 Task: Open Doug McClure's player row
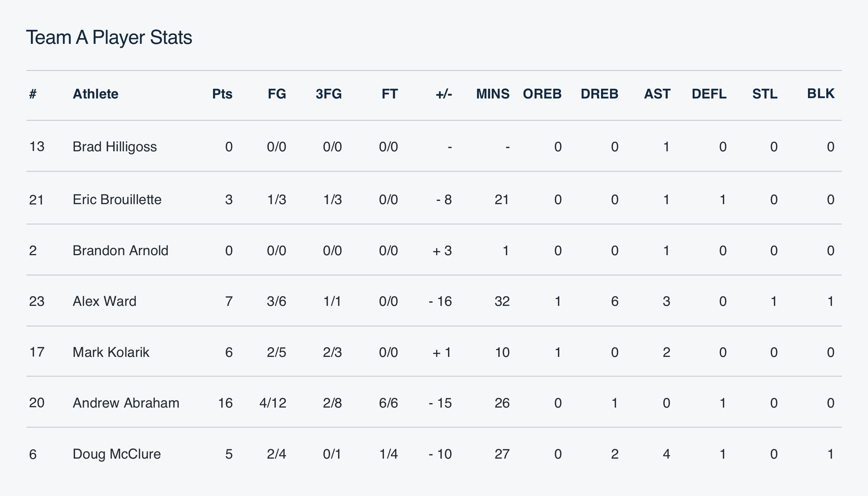[117, 454]
